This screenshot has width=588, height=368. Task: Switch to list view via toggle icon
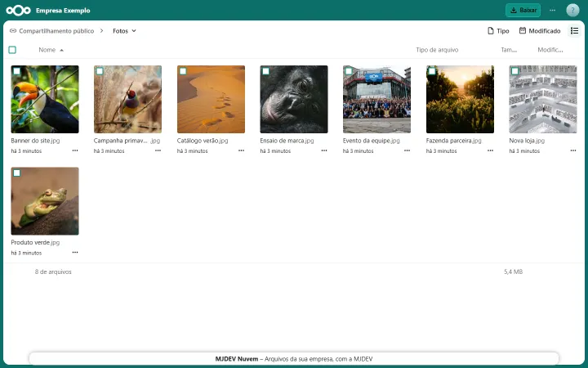click(x=574, y=31)
